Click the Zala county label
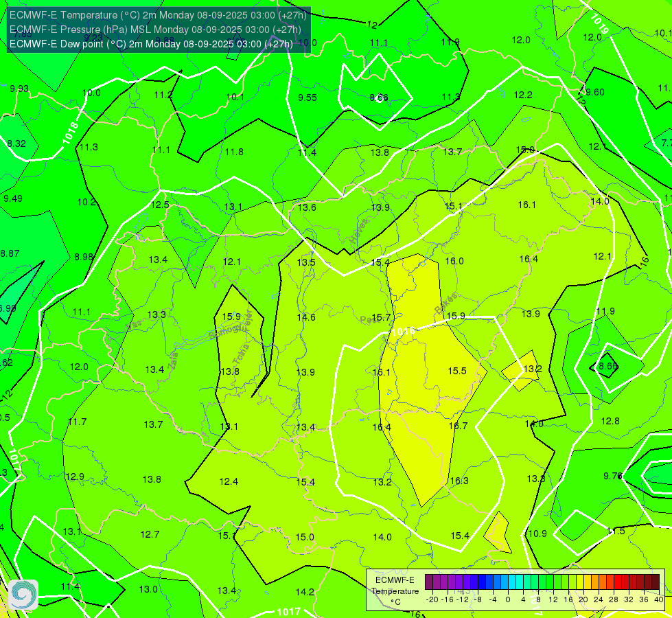This screenshot has width=672, height=618. tap(173, 360)
